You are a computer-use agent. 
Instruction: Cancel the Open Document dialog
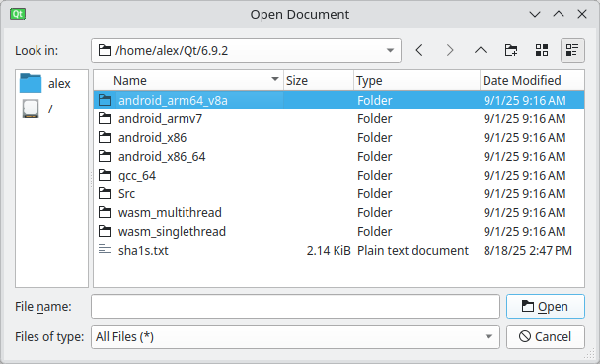[546, 336]
